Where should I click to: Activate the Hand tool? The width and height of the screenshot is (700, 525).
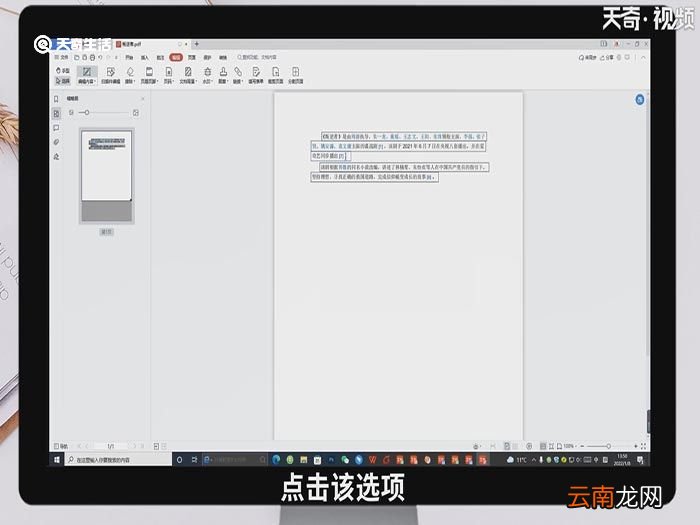pos(62,71)
